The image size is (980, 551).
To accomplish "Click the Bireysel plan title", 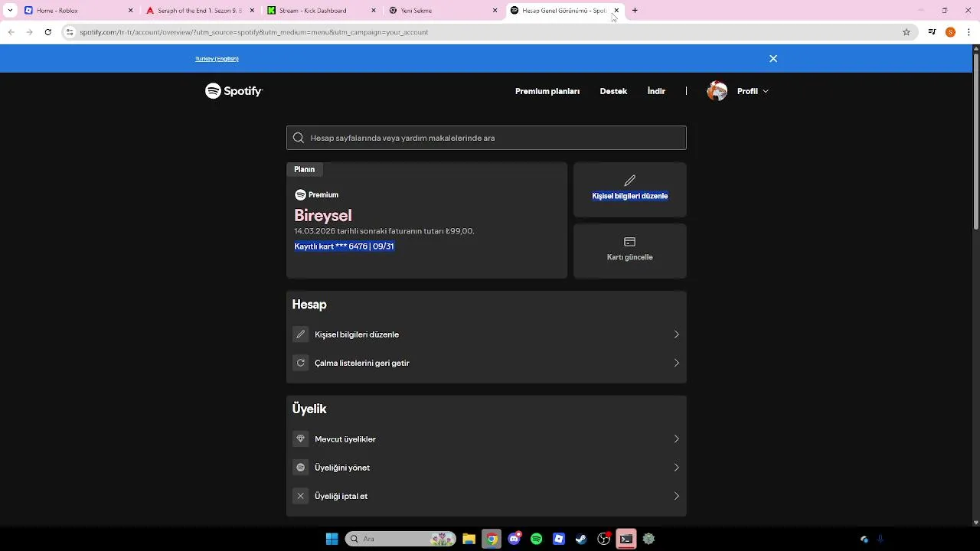I will click(x=323, y=216).
